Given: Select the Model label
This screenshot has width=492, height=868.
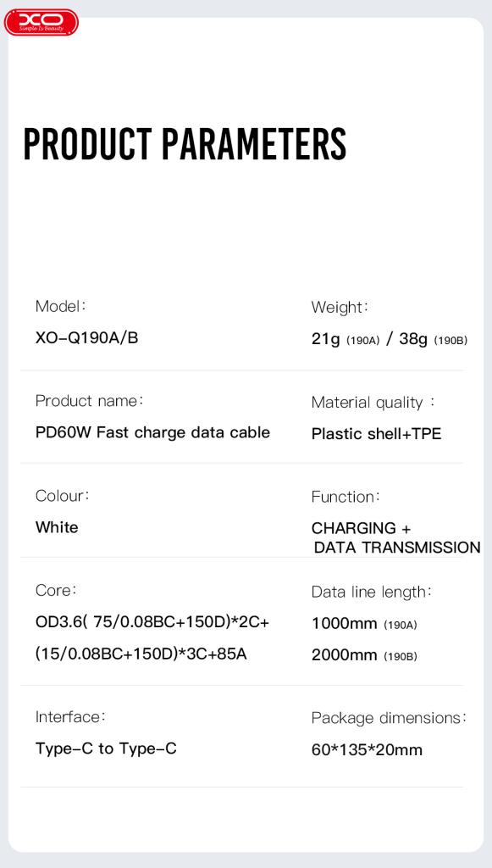Looking at the screenshot, I should [61, 305].
